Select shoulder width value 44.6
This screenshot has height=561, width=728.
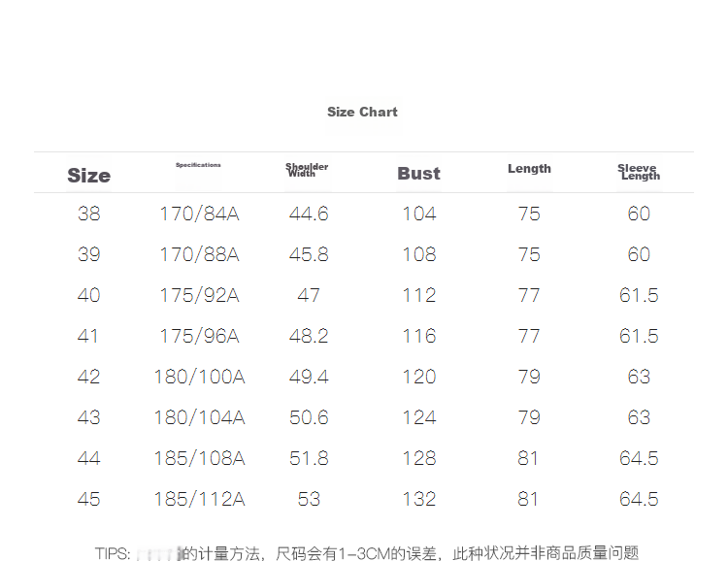[x=309, y=214]
